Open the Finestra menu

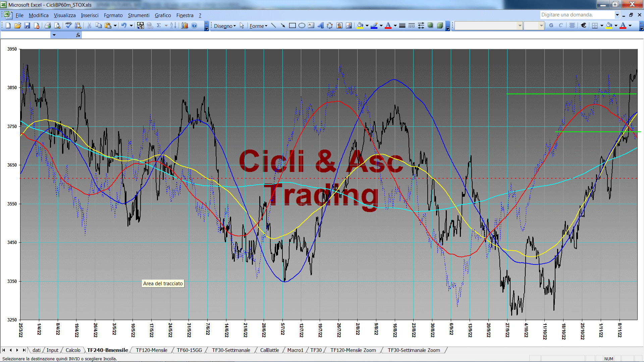pyautogui.click(x=185, y=15)
